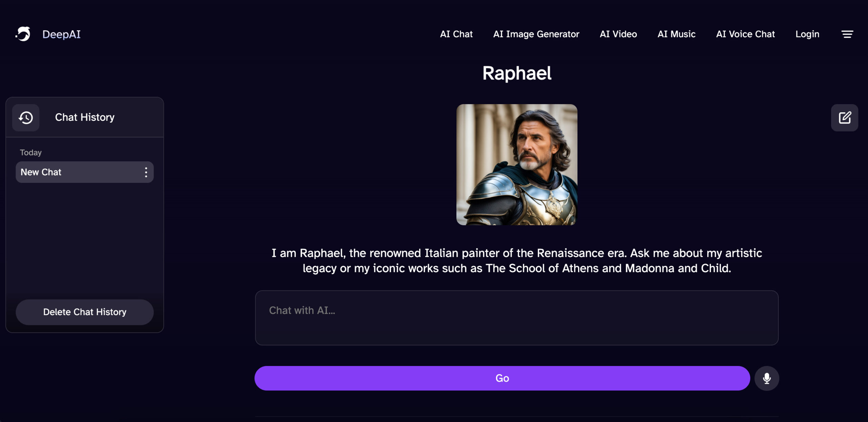868x422 pixels.
Task: Open AI Music tool
Action: point(676,34)
